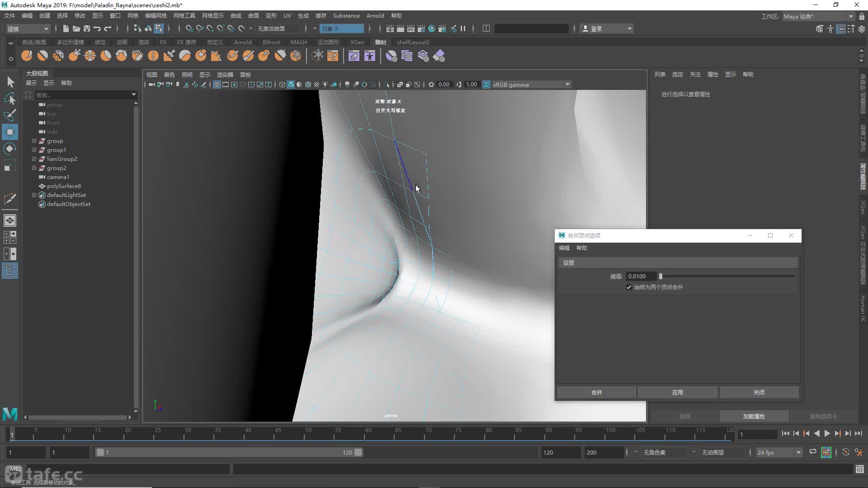Toggle smooth shade all cube icon
This screenshot has height=488, width=868.
(291, 84)
